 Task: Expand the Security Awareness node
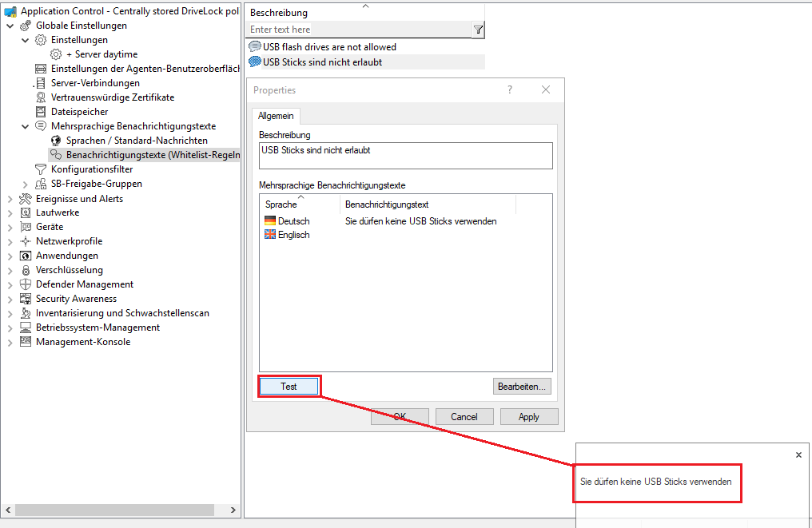(10, 299)
